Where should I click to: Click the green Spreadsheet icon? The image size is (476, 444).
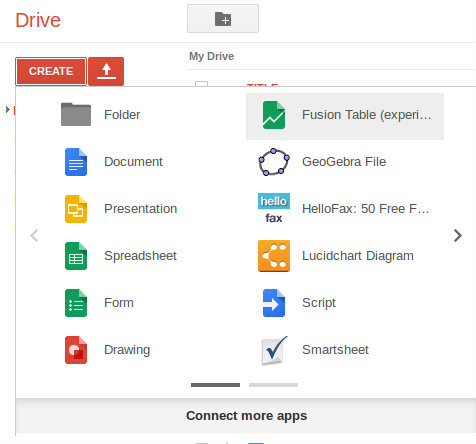(76, 256)
